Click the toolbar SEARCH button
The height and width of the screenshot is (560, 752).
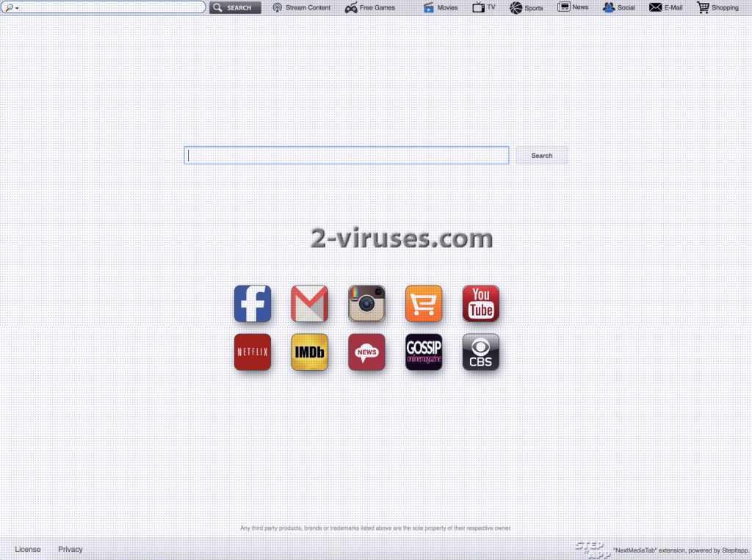(x=235, y=7)
